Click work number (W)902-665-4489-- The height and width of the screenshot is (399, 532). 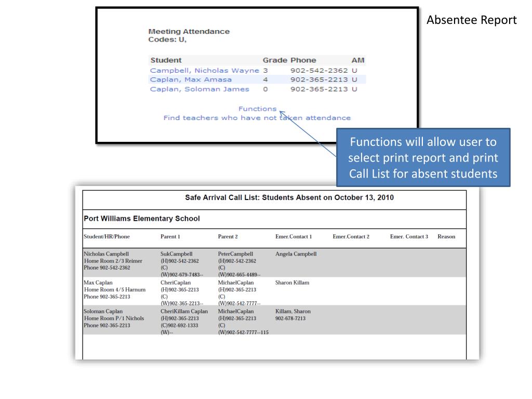239,274
